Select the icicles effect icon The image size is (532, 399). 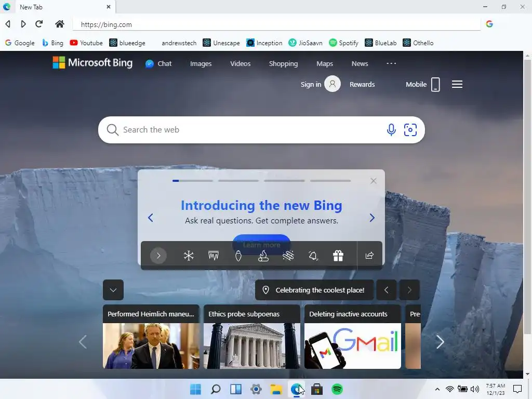coord(214,256)
